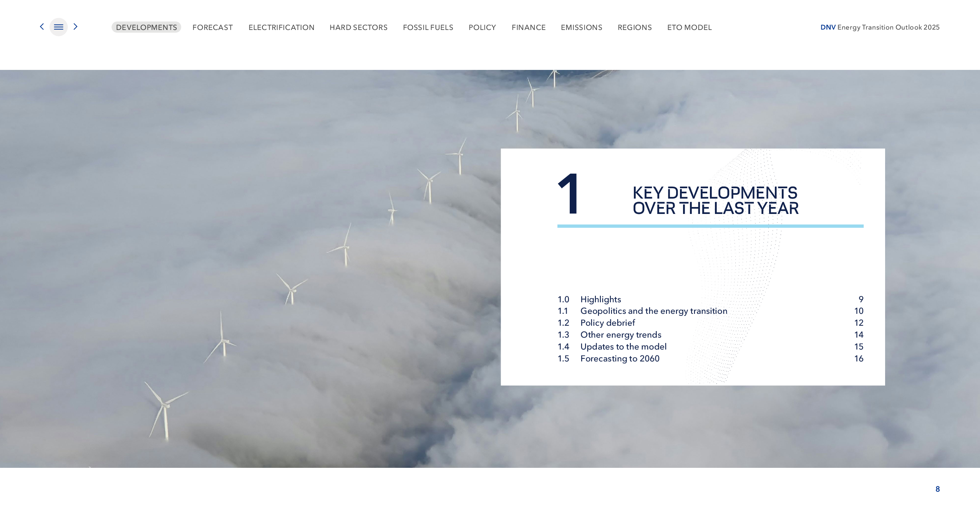The height and width of the screenshot is (517, 980).
Task: Open Geopolitics and the energy transition
Action: tap(653, 311)
